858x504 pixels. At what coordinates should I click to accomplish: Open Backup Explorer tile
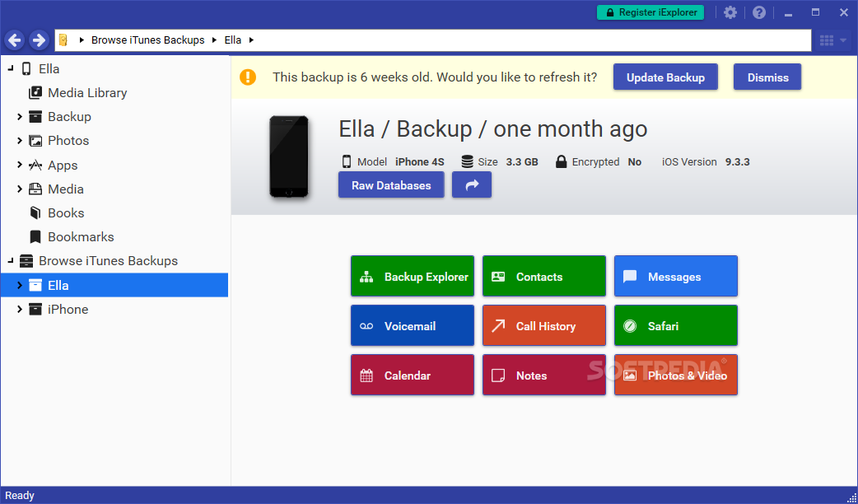(413, 277)
